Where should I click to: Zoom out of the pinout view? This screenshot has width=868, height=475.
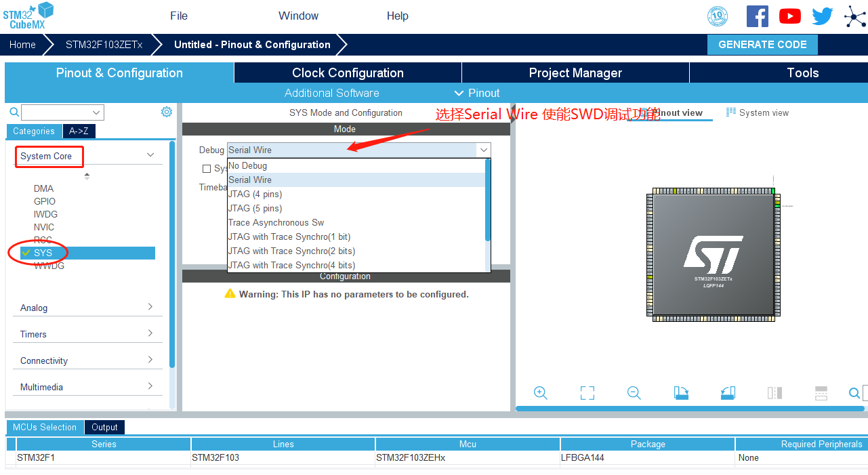[634, 393]
